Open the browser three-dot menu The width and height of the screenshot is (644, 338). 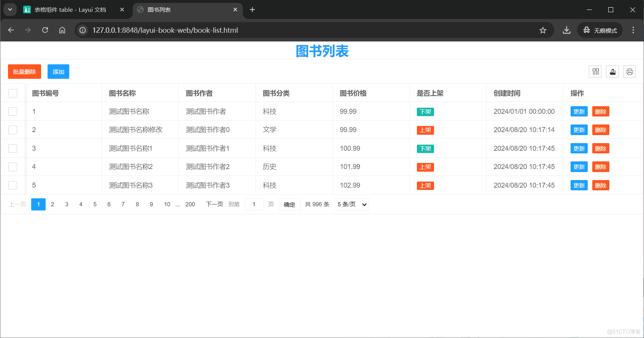point(633,30)
